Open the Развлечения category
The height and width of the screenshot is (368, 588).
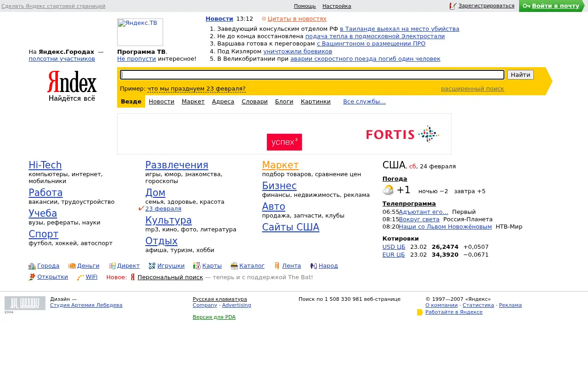tap(177, 165)
